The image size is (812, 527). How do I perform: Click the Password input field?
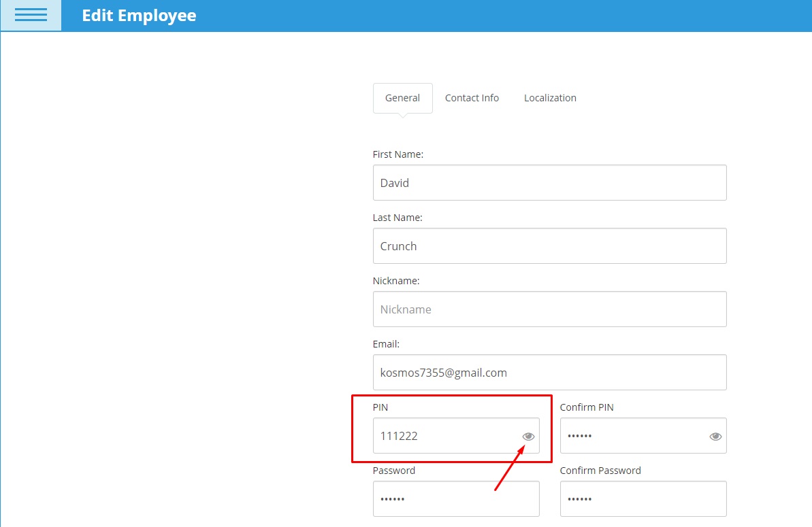tap(456, 499)
